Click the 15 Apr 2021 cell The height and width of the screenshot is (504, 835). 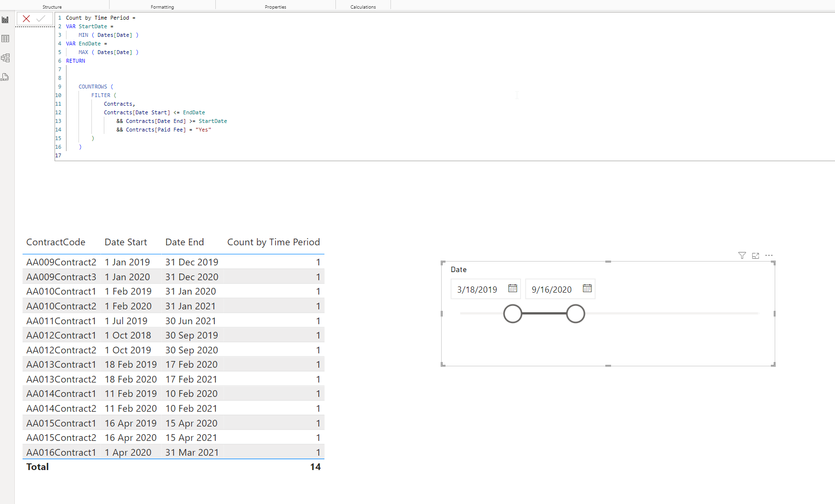[x=191, y=438]
